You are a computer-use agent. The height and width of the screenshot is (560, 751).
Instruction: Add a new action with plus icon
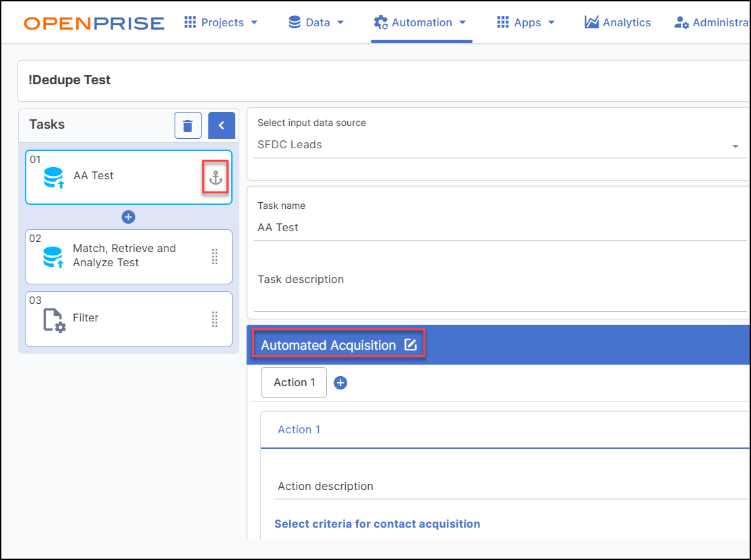pos(340,383)
